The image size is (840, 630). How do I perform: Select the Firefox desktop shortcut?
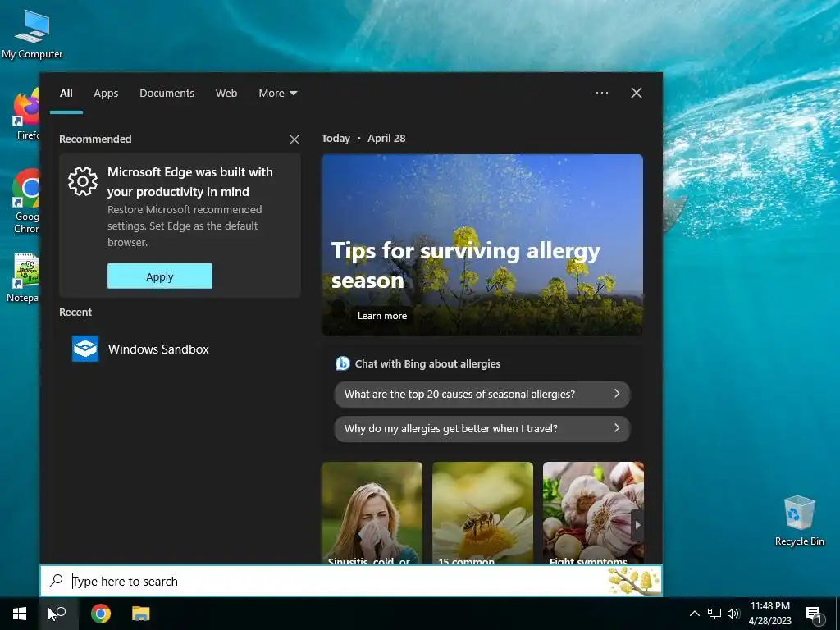click(x=27, y=115)
